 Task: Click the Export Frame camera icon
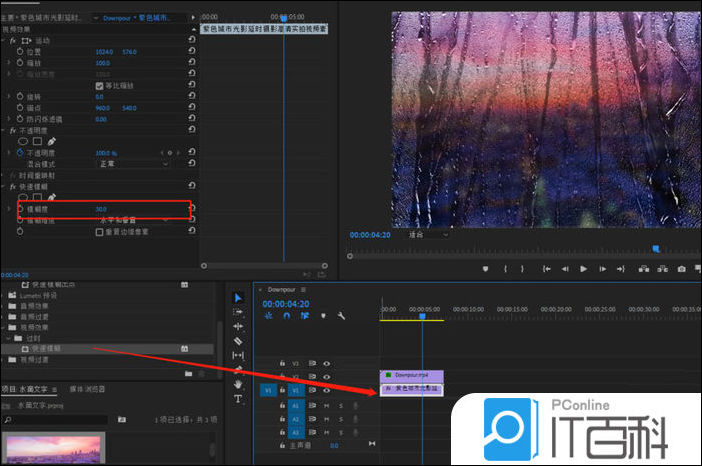681,268
